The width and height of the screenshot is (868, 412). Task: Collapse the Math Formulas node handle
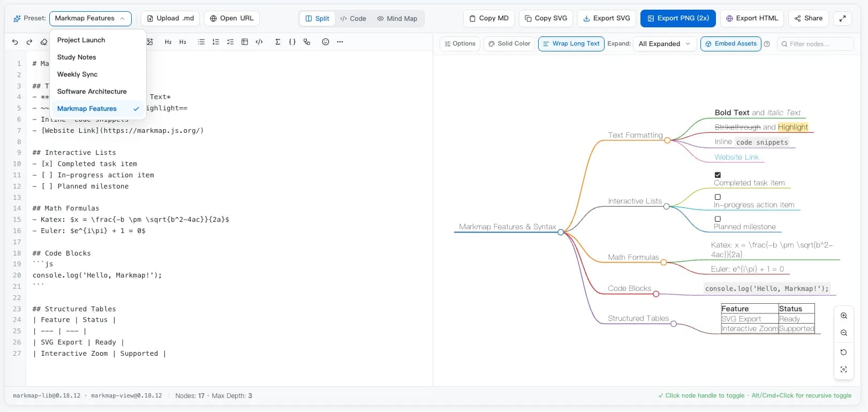[663, 263]
